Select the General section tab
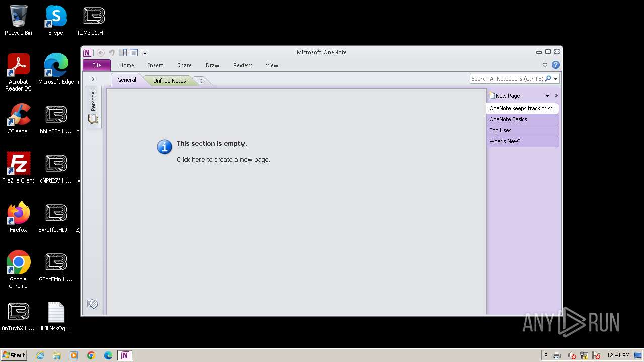644x362 pixels. coord(127,80)
